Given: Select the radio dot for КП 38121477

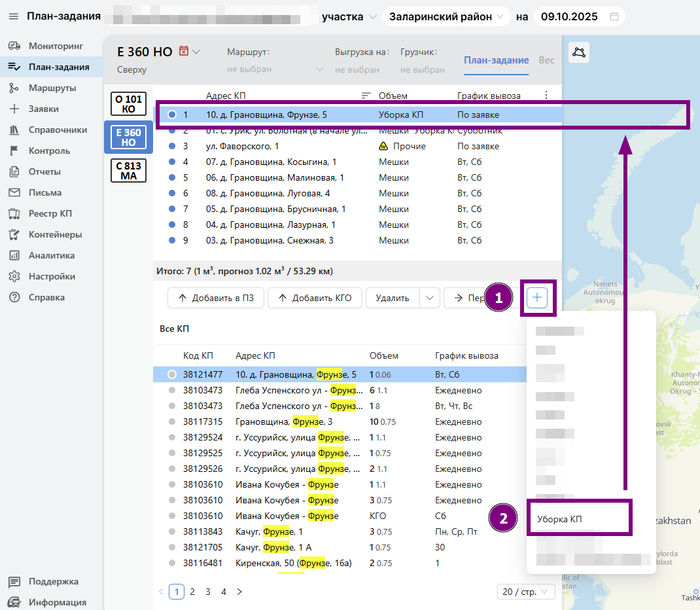Looking at the screenshot, I should click(172, 374).
